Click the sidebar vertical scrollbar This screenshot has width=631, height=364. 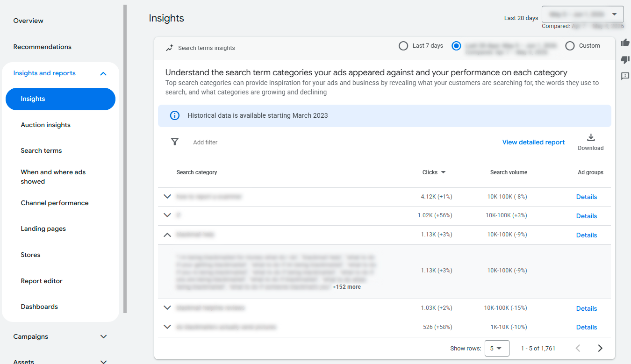click(125, 159)
